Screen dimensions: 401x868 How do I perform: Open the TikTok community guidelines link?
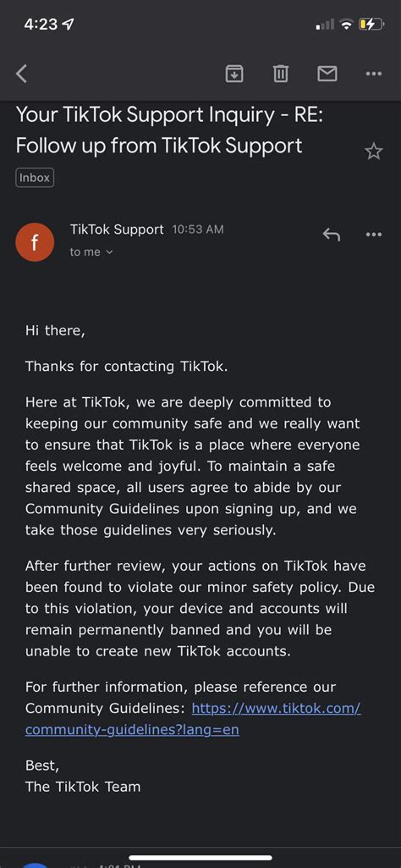[193, 719]
